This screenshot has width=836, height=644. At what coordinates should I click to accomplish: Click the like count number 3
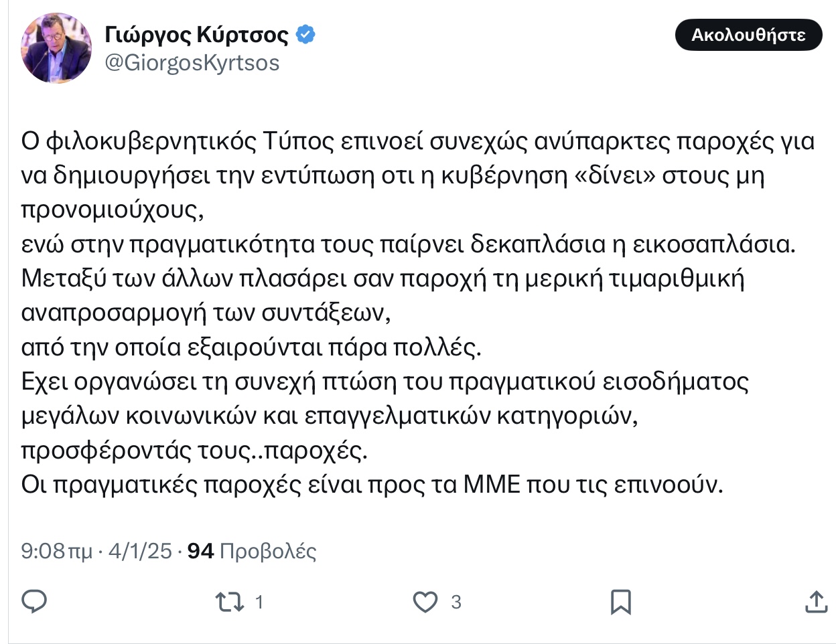point(456,602)
